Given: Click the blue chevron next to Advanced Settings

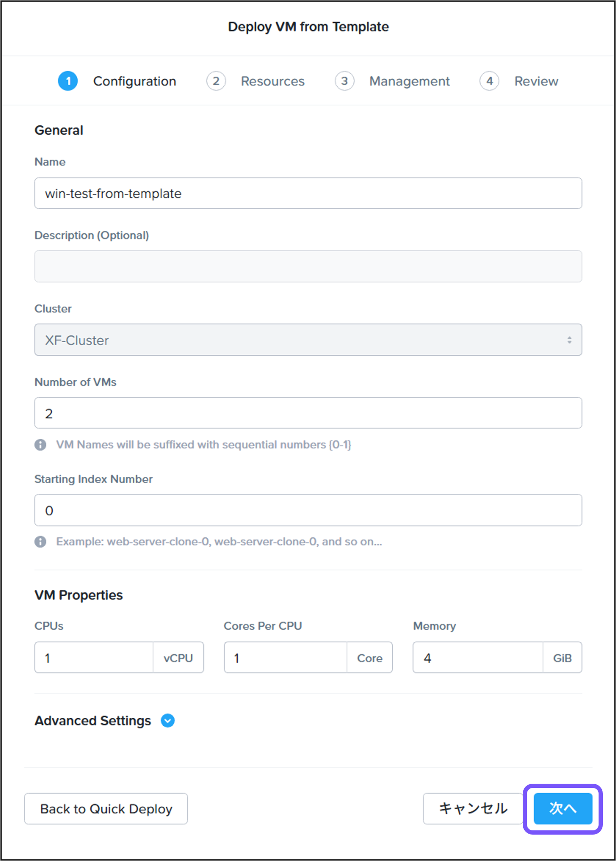Looking at the screenshot, I should (x=167, y=720).
